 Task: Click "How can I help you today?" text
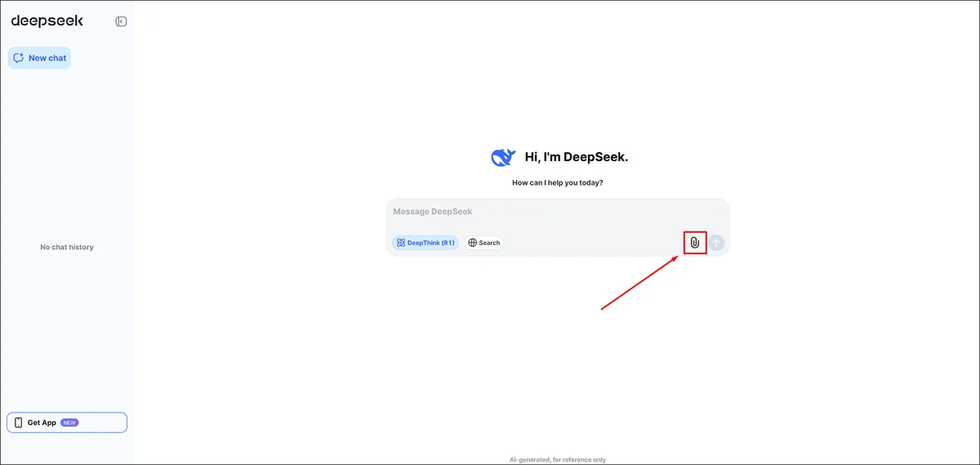click(x=558, y=183)
